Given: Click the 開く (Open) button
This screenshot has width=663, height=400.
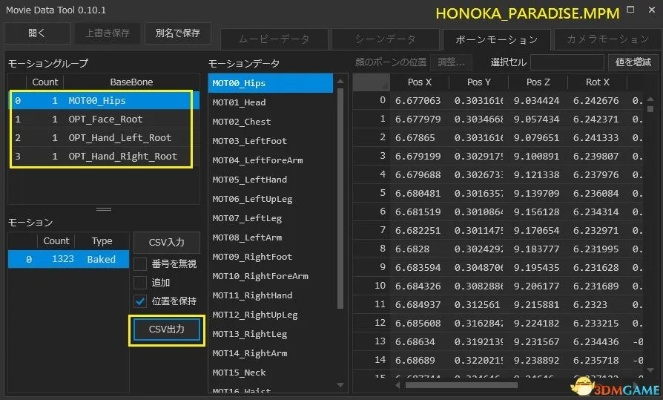Looking at the screenshot, I should [x=37, y=33].
